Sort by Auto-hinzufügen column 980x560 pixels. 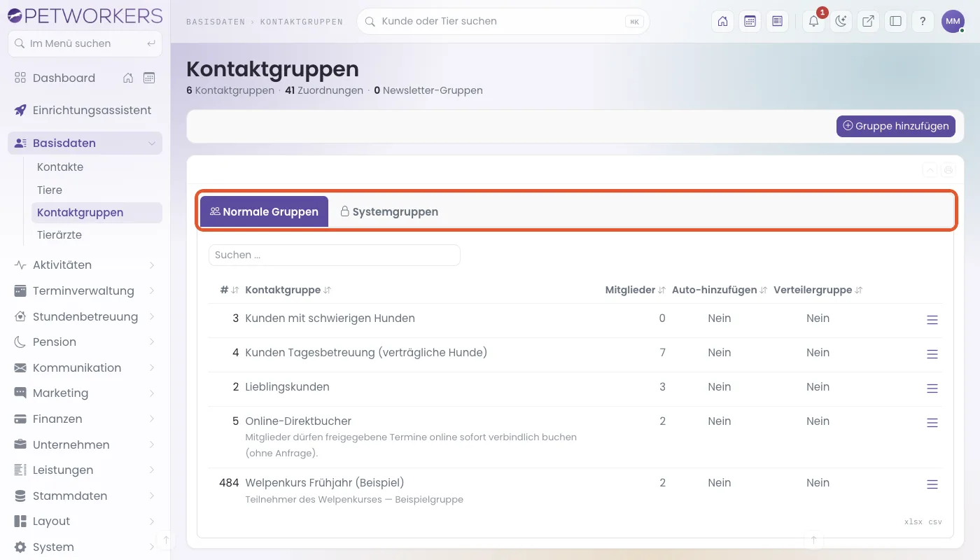(720, 290)
